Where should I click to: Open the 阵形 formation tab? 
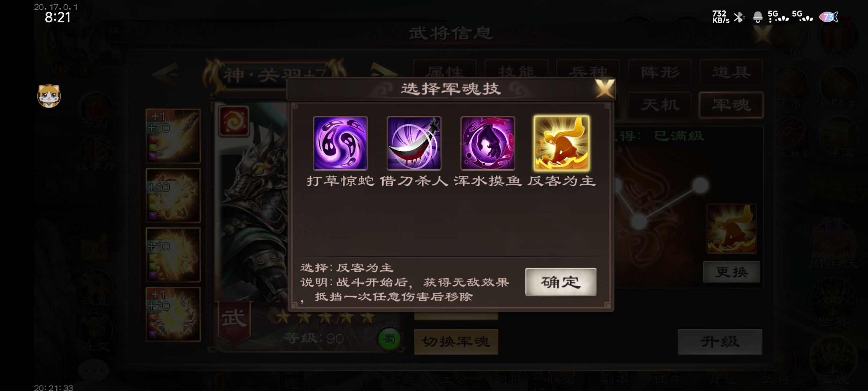pos(660,72)
